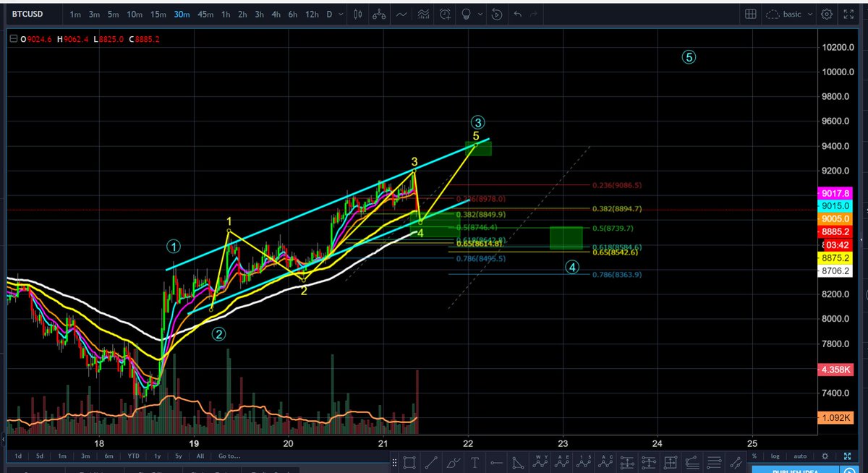
Task: Open the cloud save basic layout menu
Action: pos(783,14)
